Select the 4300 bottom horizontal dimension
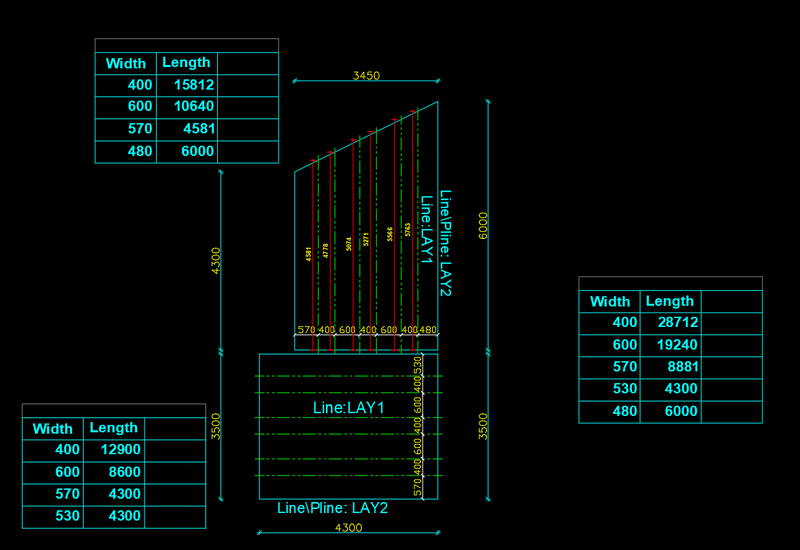 348,527
